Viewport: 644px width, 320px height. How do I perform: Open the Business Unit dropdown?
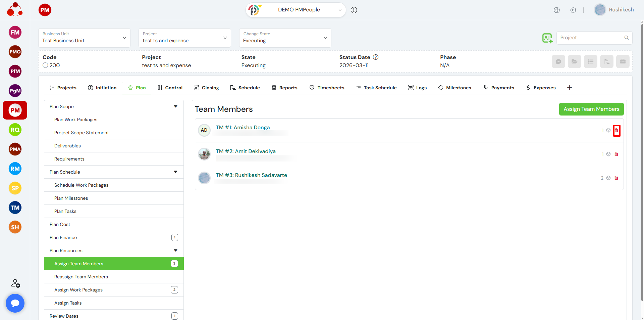click(x=84, y=38)
